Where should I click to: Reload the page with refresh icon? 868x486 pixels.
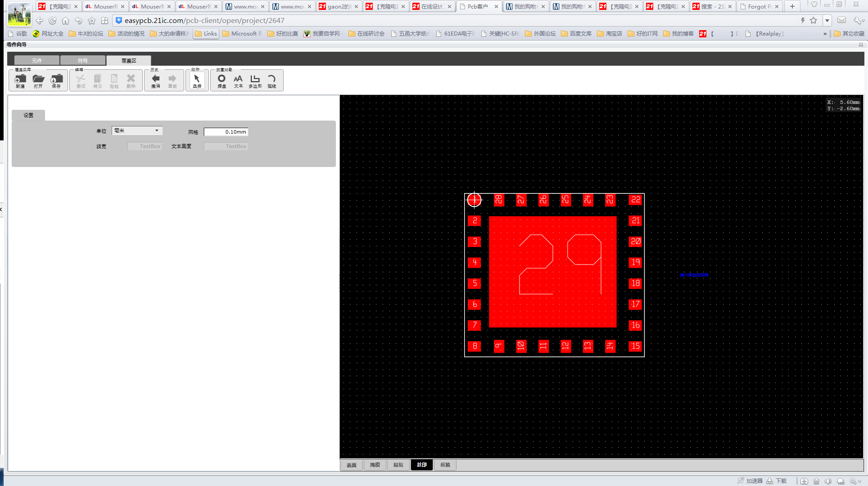click(x=53, y=21)
